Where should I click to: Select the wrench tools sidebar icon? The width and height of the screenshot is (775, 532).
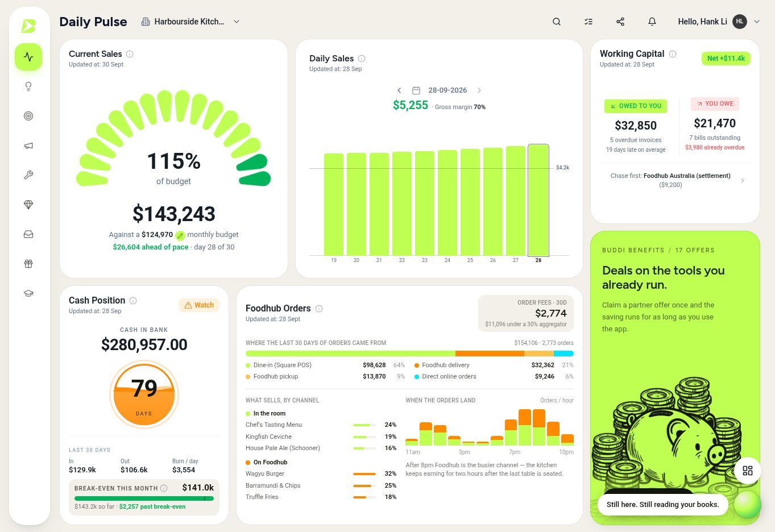(28, 175)
